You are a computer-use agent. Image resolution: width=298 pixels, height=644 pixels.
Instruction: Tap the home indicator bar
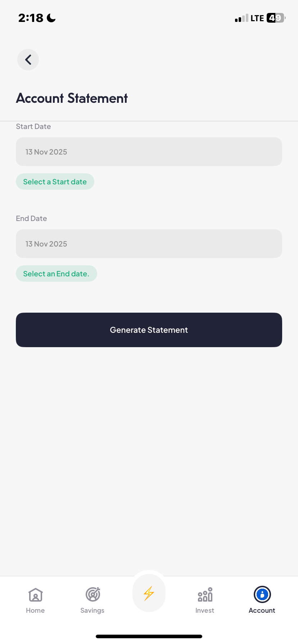click(149, 636)
